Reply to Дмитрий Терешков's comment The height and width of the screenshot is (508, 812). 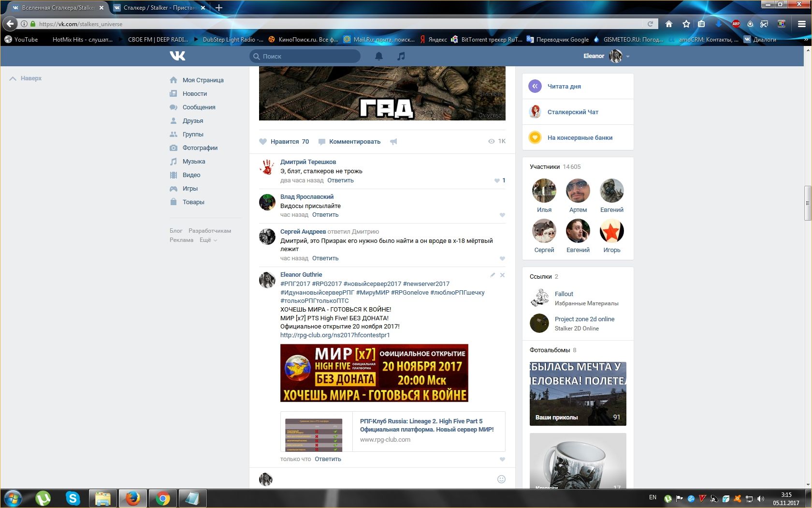(340, 180)
